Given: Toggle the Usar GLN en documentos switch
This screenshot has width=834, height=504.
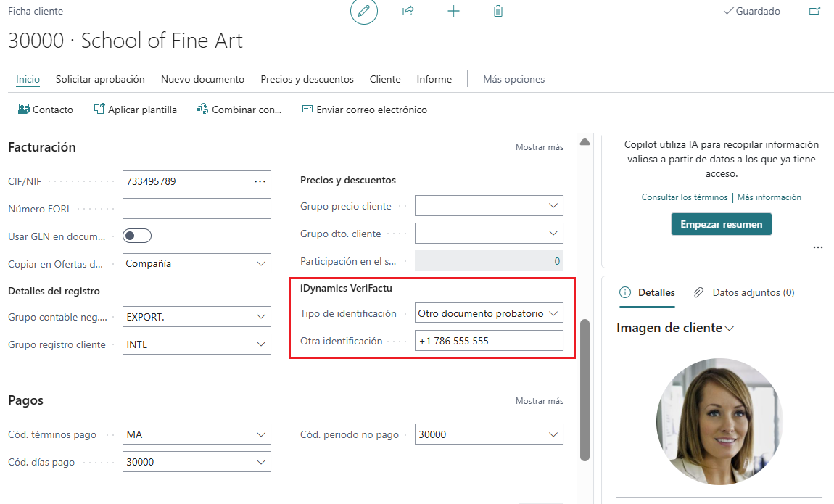Looking at the screenshot, I should point(137,236).
